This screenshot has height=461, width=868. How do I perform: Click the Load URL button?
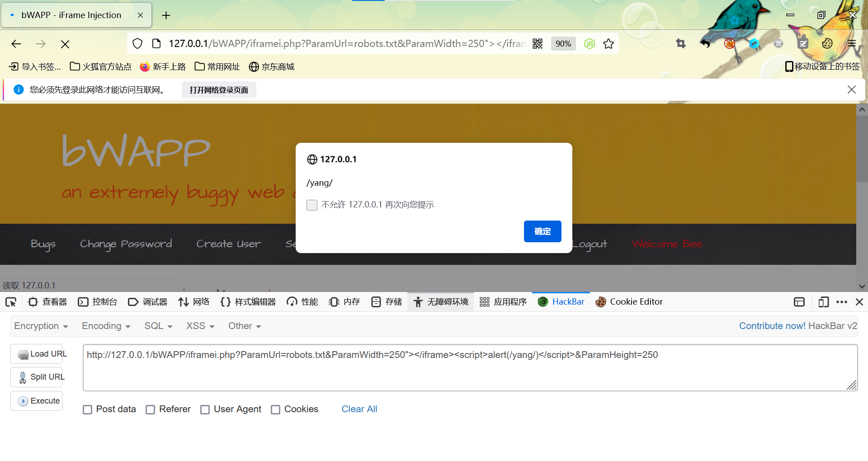point(37,354)
